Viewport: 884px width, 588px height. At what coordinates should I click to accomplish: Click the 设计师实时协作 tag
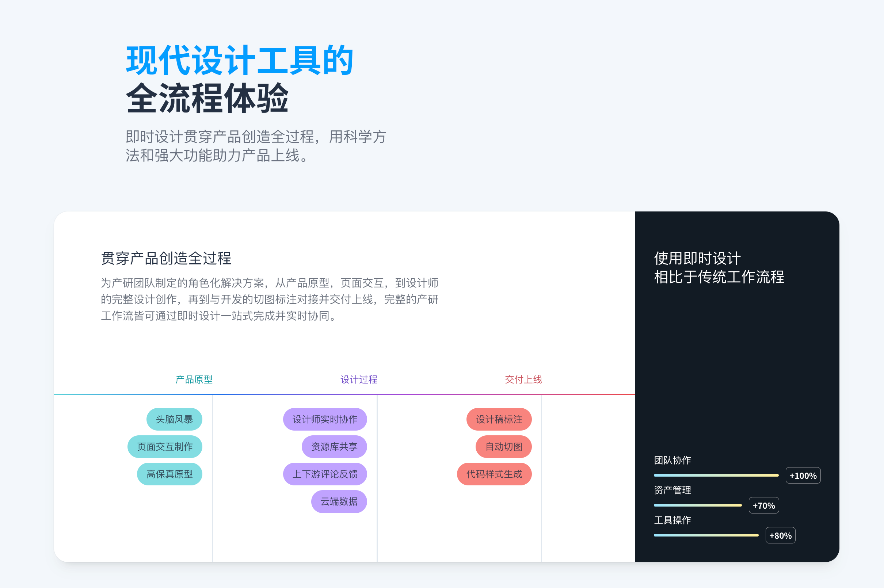coord(325,419)
